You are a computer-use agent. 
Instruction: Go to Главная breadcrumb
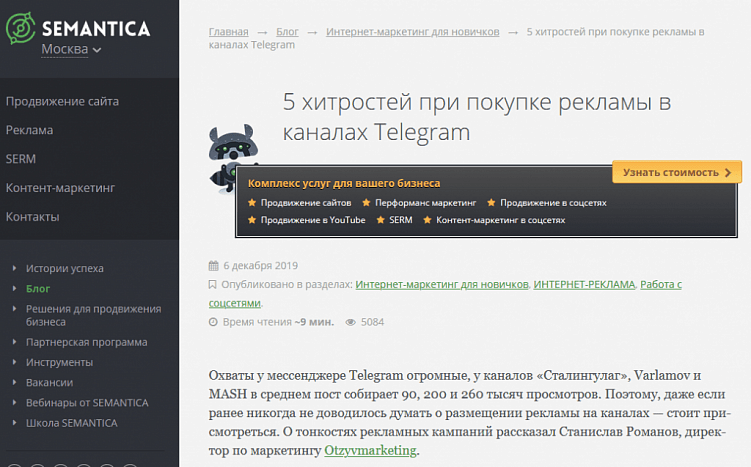pos(228,32)
